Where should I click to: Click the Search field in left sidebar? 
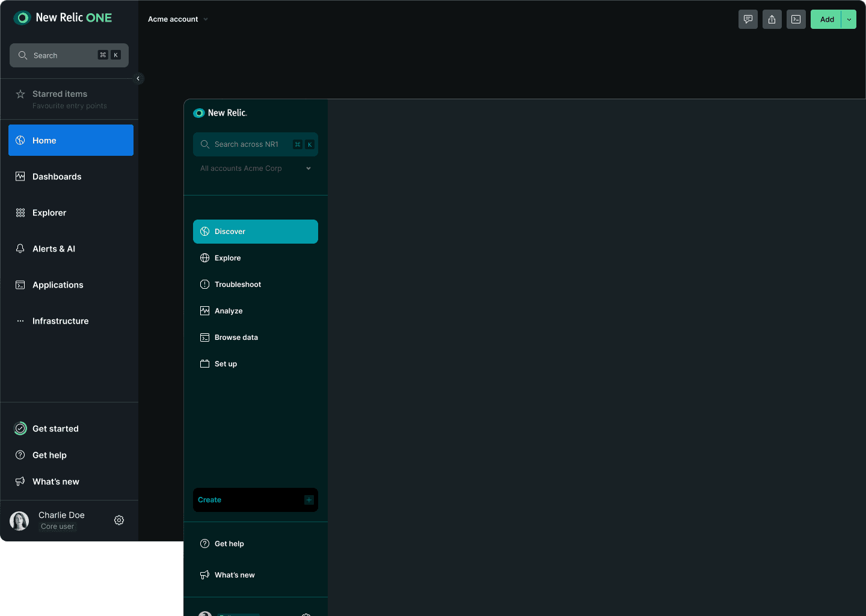click(69, 55)
